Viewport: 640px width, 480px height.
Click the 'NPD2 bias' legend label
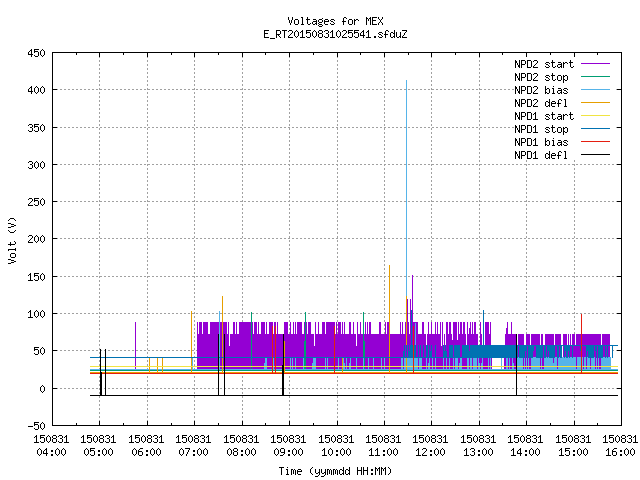point(541,90)
